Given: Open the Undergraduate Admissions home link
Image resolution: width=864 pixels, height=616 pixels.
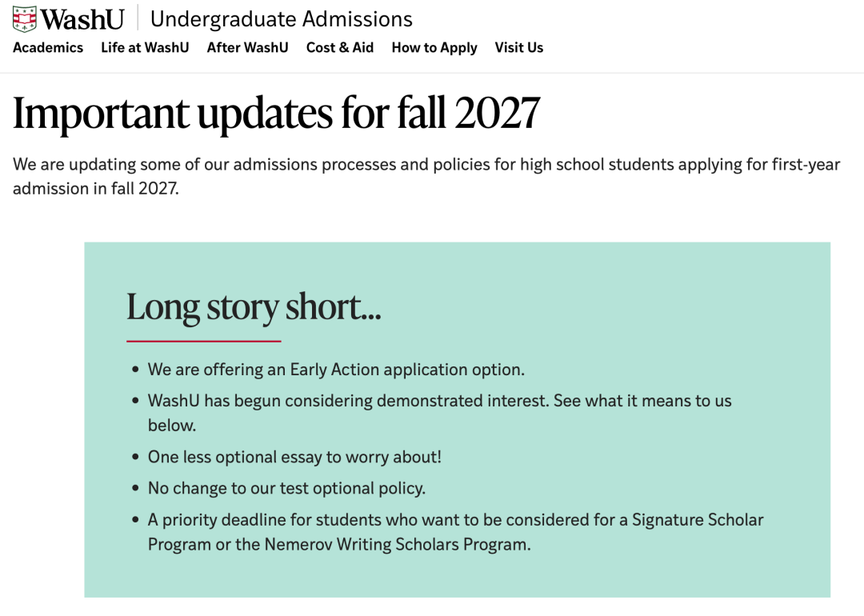Looking at the screenshot, I should click(x=281, y=18).
